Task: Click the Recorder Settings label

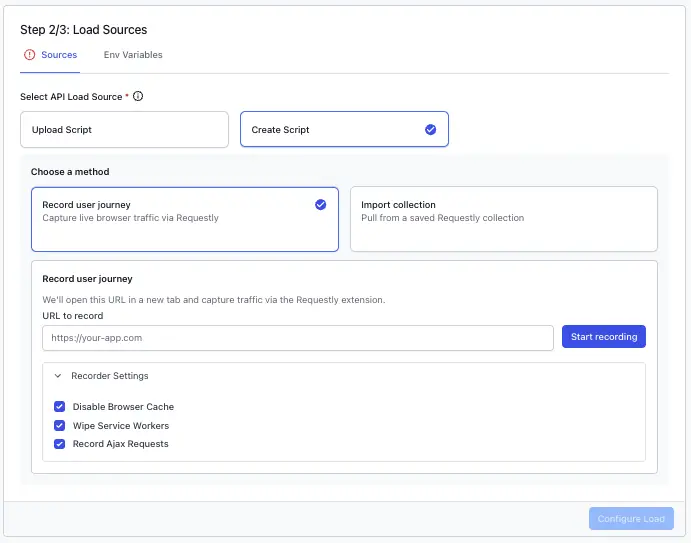Action: click(110, 376)
